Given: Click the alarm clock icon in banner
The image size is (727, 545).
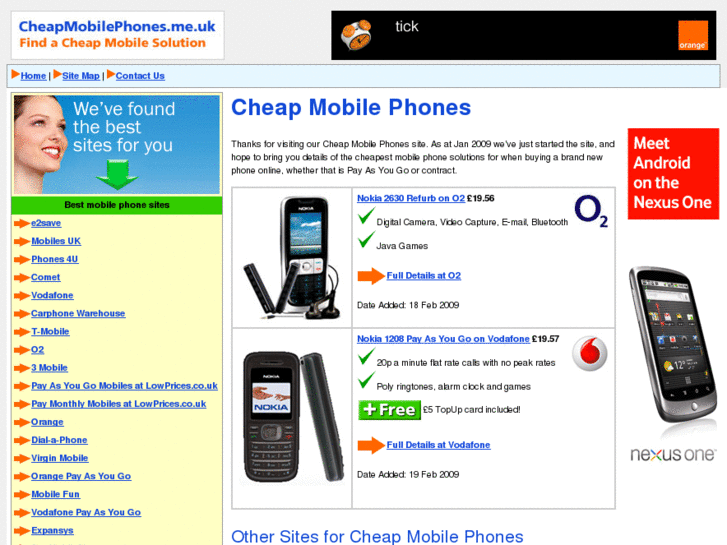Looking at the screenshot, I should tap(356, 35).
